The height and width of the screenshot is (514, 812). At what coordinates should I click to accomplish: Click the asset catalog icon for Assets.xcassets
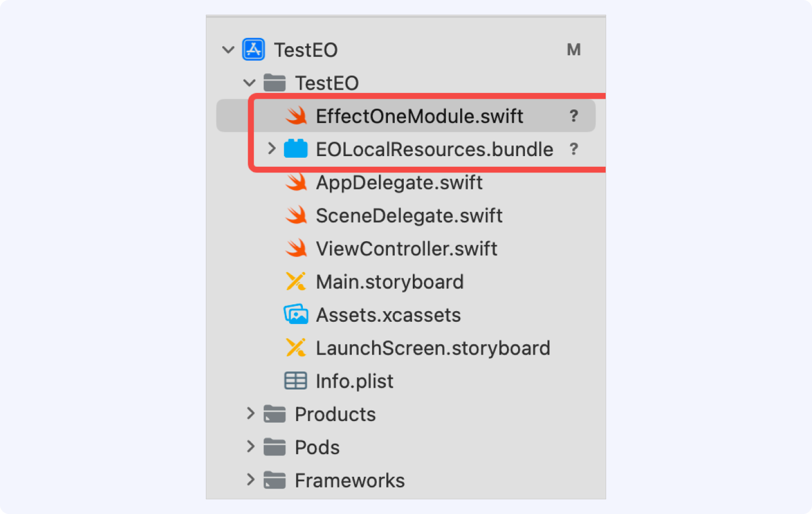point(296,314)
